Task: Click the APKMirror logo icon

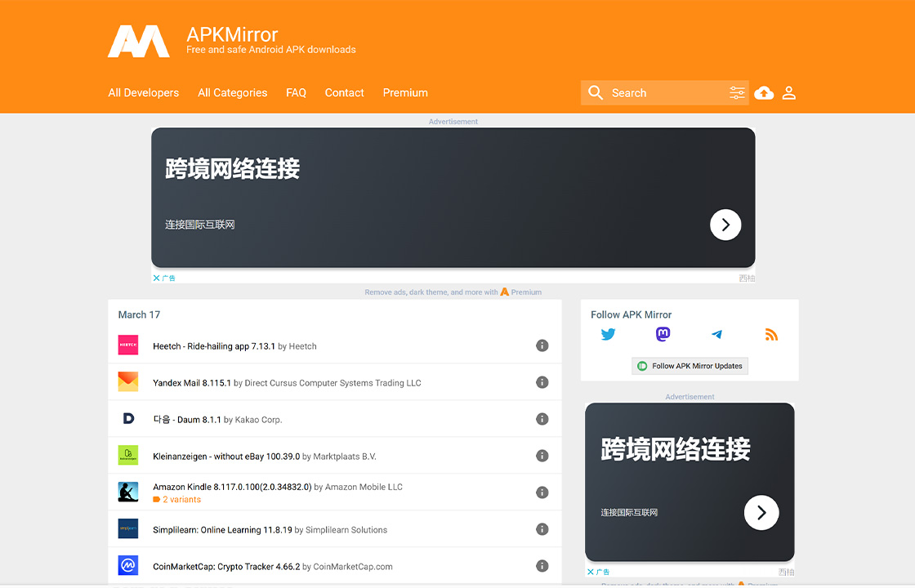Action: coord(139,42)
